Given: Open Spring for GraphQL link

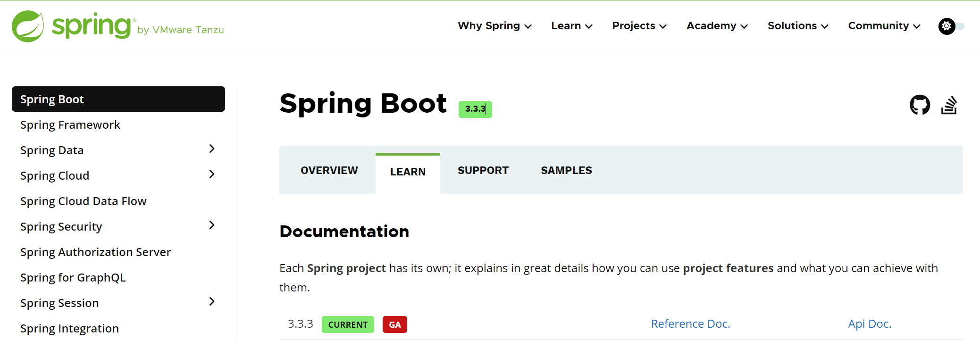Looking at the screenshot, I should pos(73,278).
